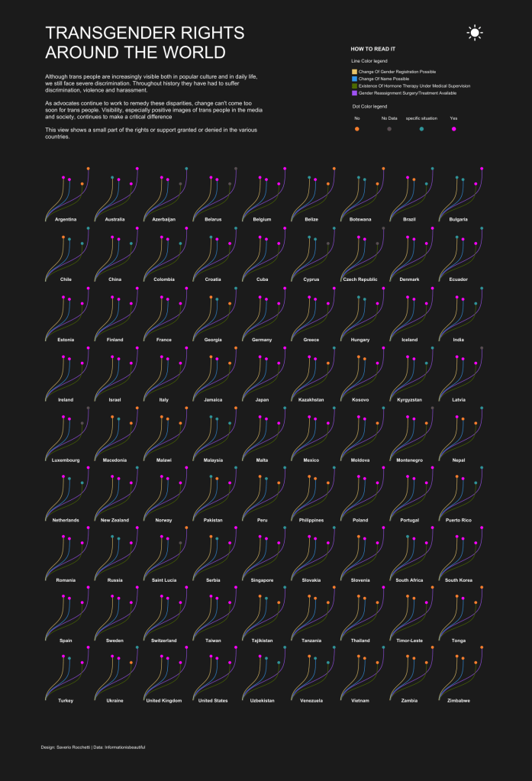
Task: Click the 'Netherlands' country label
Action: pos(66,520)
